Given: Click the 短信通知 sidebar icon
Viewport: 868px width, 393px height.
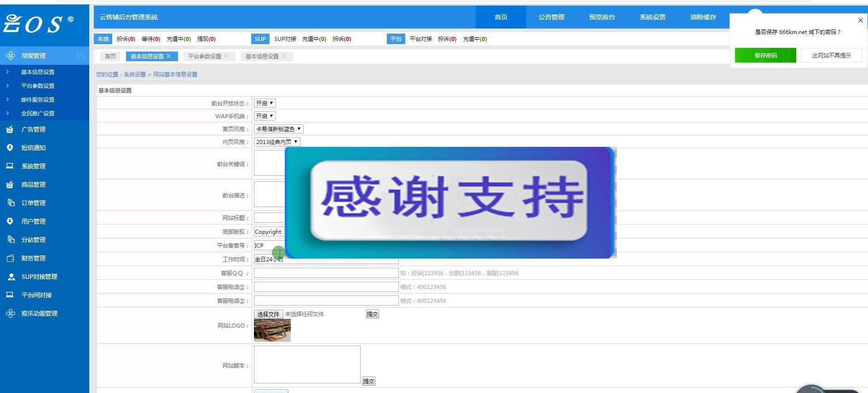Looking at the screenshot, I should point(10,148).
